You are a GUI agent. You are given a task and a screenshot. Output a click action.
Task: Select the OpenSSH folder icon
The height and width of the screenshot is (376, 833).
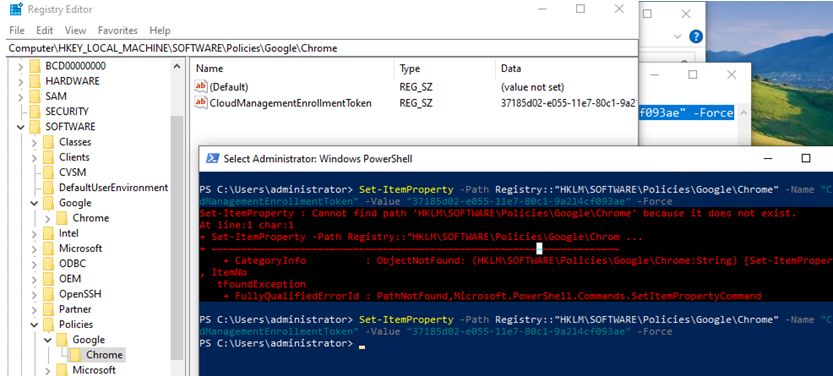coord(49,294)
